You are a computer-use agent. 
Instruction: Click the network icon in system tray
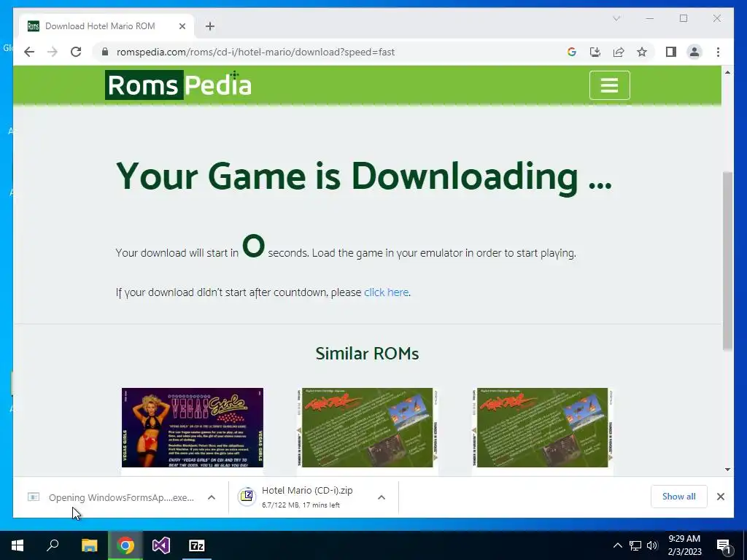[x=635, y=545]
